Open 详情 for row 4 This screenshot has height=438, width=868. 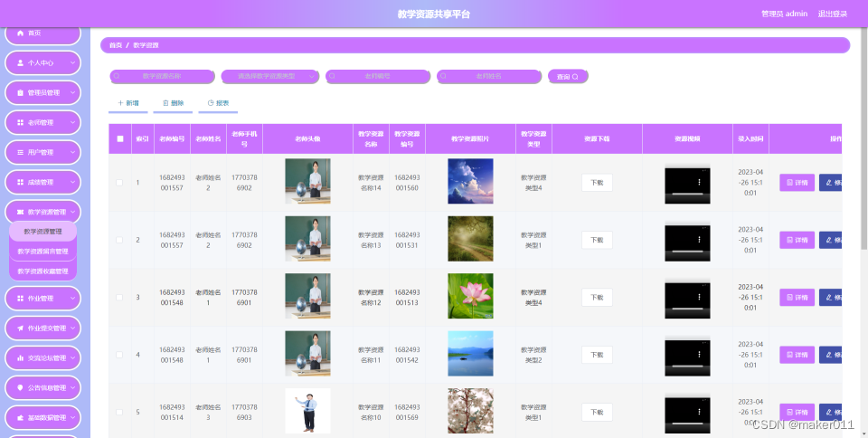pos(797,355)
